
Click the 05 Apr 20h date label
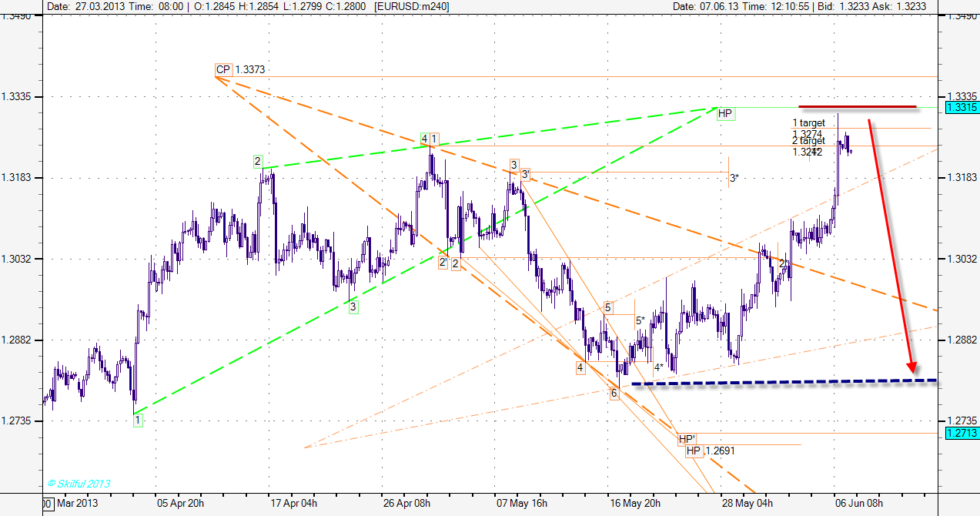tap(181, 504)
